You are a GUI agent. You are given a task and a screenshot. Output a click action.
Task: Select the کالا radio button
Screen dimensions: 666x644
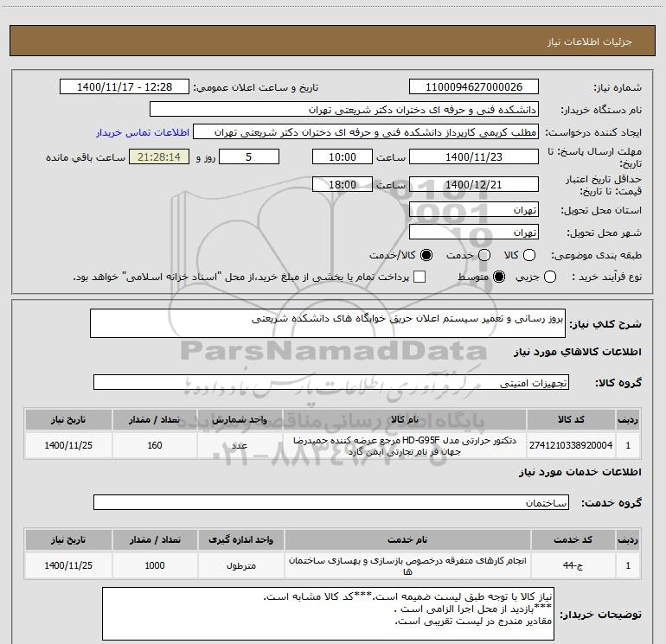[529, 255]
